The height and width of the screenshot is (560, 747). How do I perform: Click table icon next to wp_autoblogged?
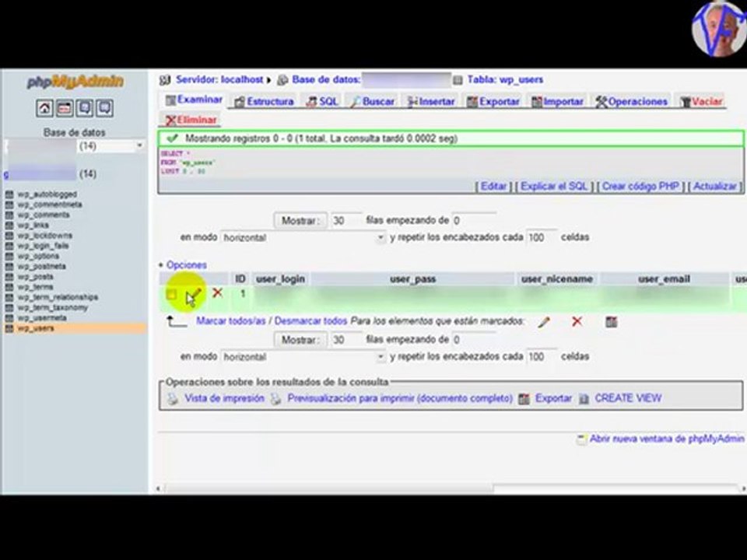click(9, 194)
